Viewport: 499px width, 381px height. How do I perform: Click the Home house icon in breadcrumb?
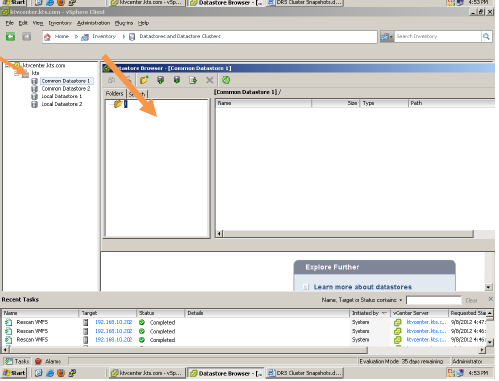[x=47, y=37]
